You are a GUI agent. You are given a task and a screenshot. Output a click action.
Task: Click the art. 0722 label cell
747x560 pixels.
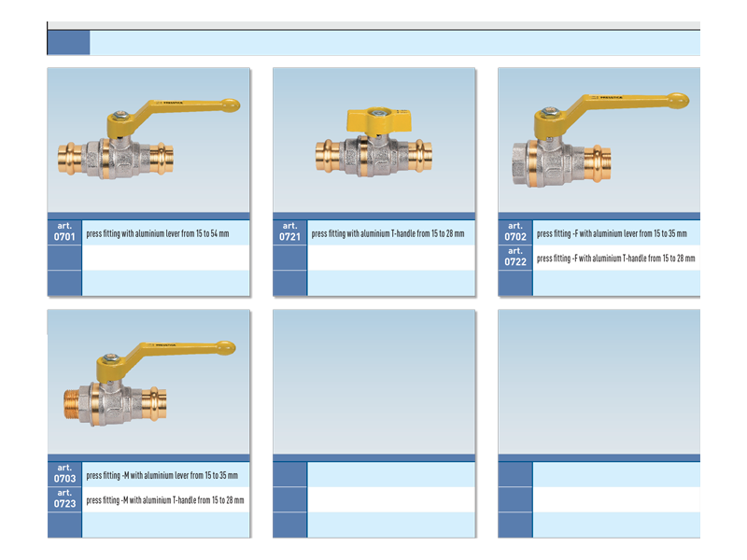click(515, 258)
